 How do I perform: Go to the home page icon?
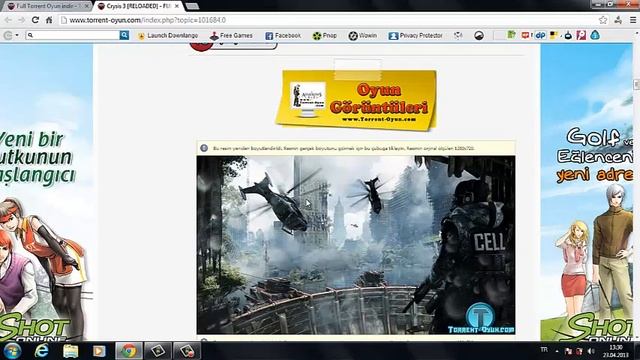click(x=49, y=20)
